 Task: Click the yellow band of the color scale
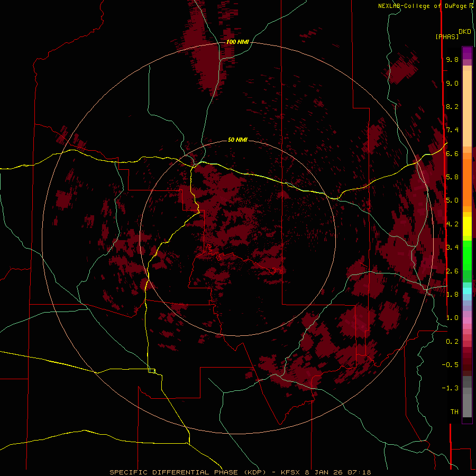pyautogui.click(x=467, y=226)
